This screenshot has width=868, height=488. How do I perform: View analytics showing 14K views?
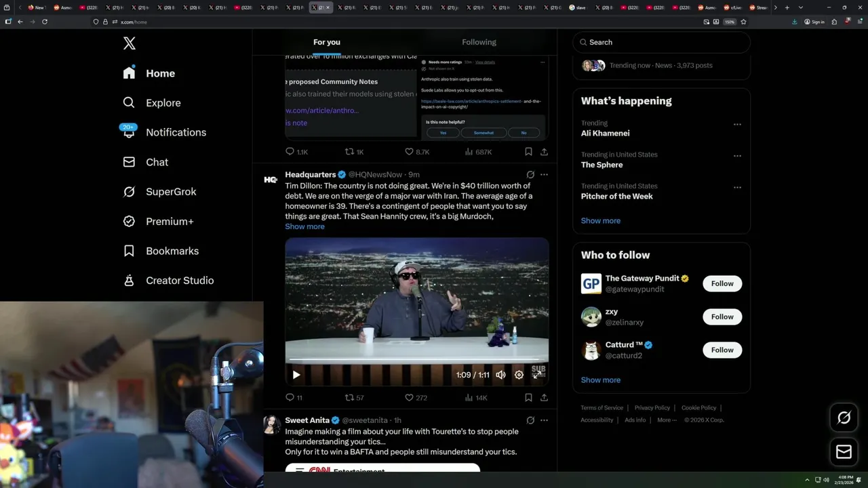coord(475,398)
